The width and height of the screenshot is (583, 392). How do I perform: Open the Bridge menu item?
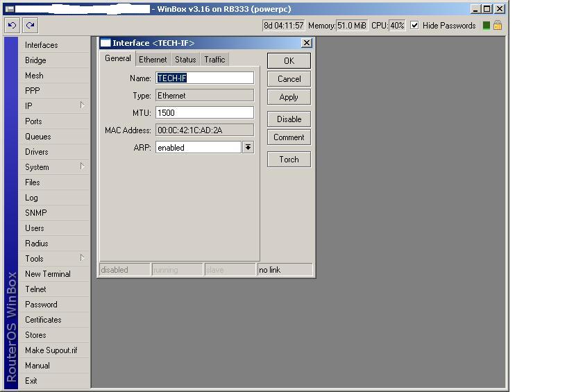pos(54,60)
